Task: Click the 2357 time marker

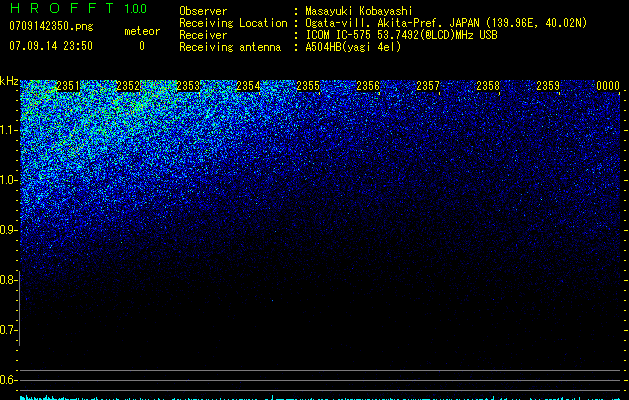Action: (428, 86)
